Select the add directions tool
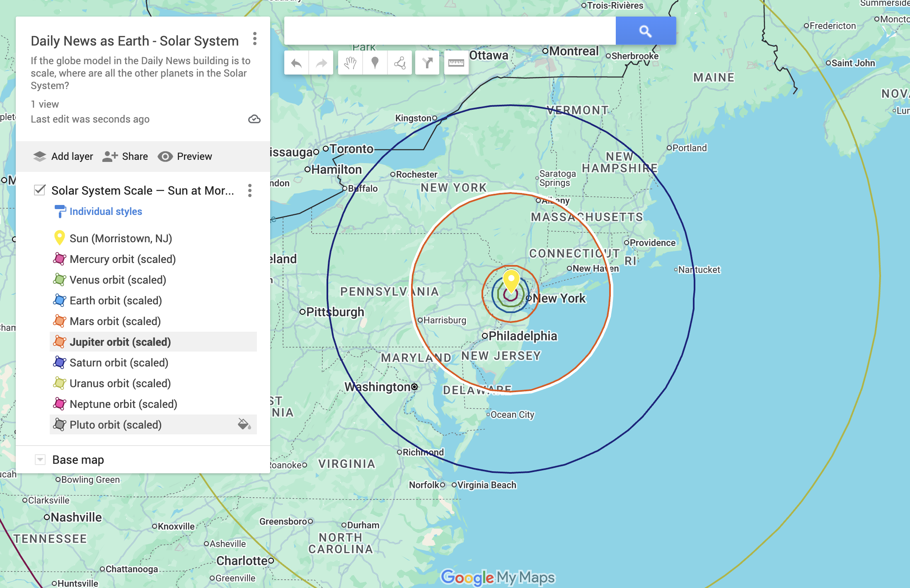 427,63
